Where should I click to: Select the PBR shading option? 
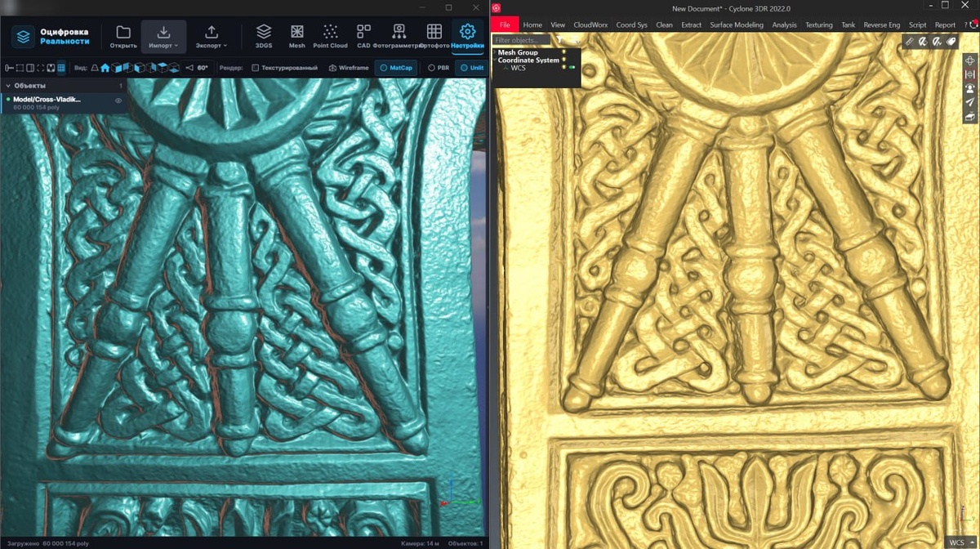(439, 68)
